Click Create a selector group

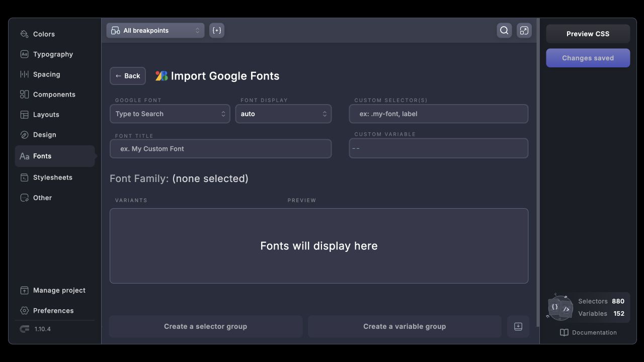pyautogui.click(x=205, y=326)
